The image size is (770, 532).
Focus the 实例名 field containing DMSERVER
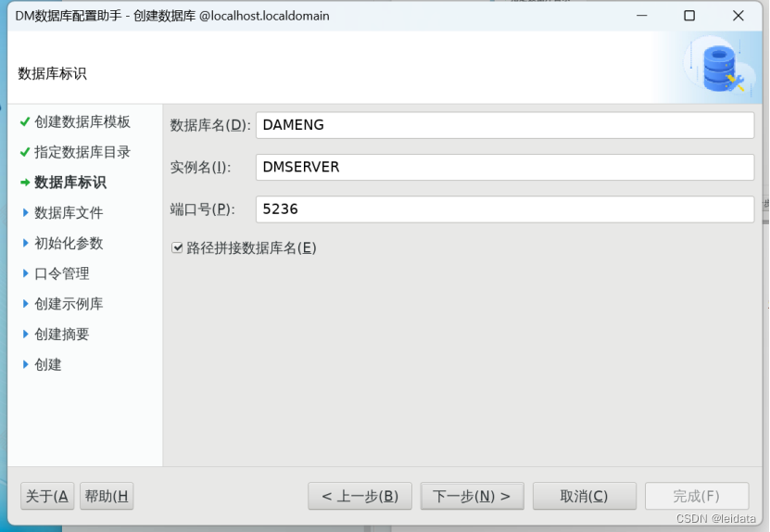505,167
